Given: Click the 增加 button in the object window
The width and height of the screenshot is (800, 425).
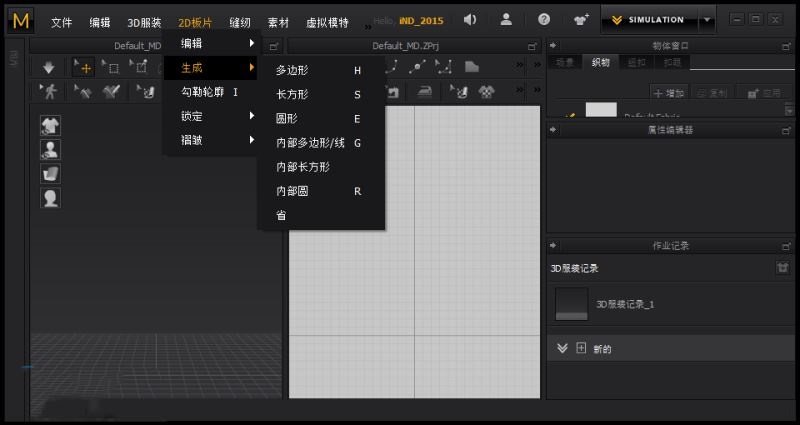Looking at the screenshot, I should (x=670, y=92).
